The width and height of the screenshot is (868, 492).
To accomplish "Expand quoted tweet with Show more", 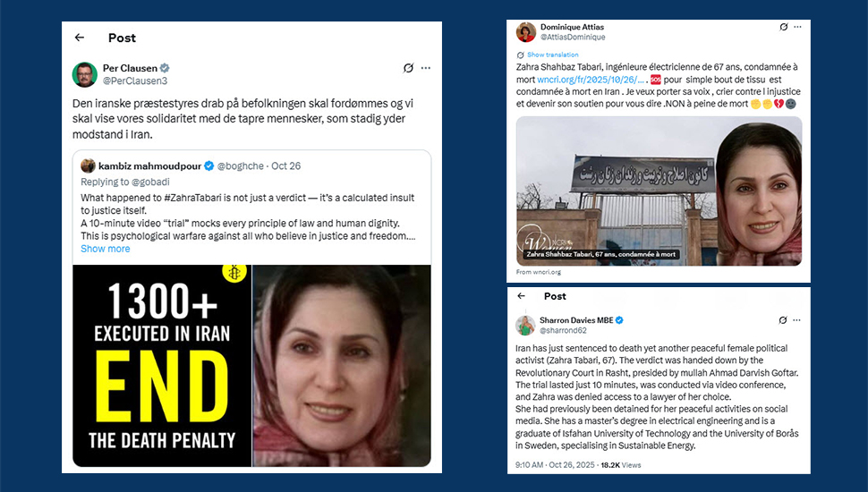I will pyautogui.click(x=106, y=249).
